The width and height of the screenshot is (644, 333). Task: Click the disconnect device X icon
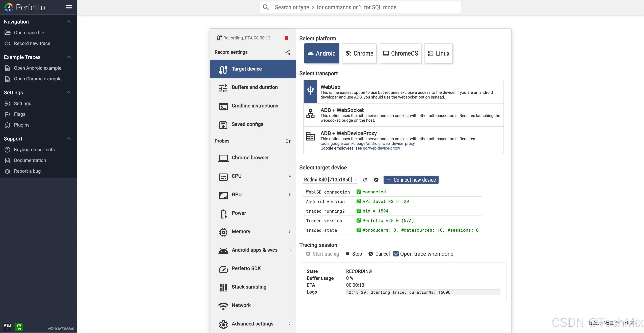point(376,180)
